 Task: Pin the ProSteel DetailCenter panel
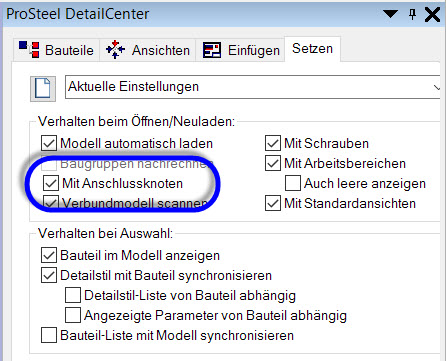[412, 14]
